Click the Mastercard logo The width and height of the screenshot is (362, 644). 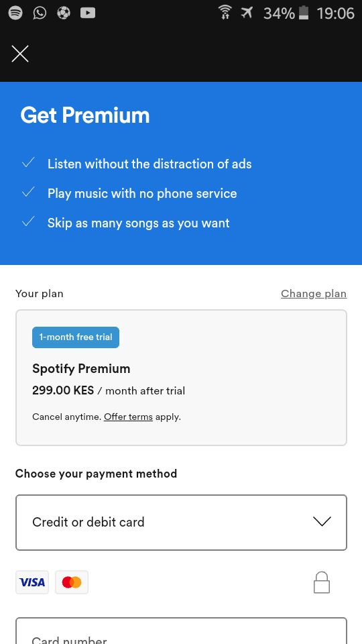72,582
